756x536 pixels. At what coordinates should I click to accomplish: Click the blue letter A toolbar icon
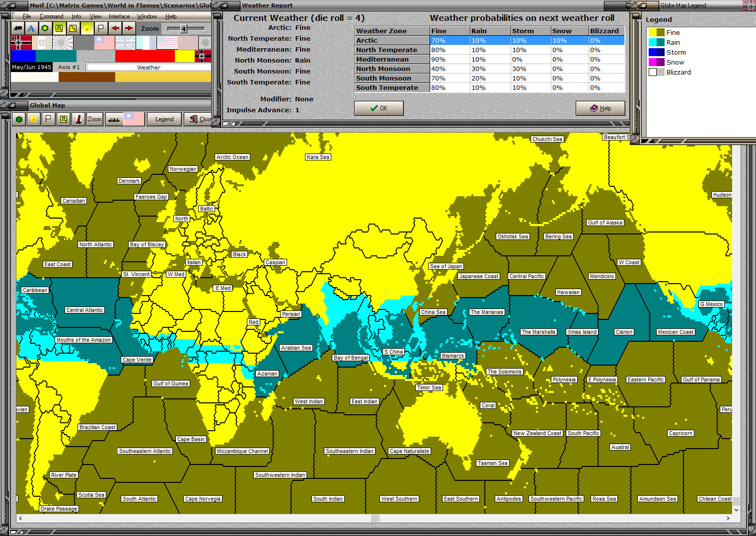tap(31, 28)
